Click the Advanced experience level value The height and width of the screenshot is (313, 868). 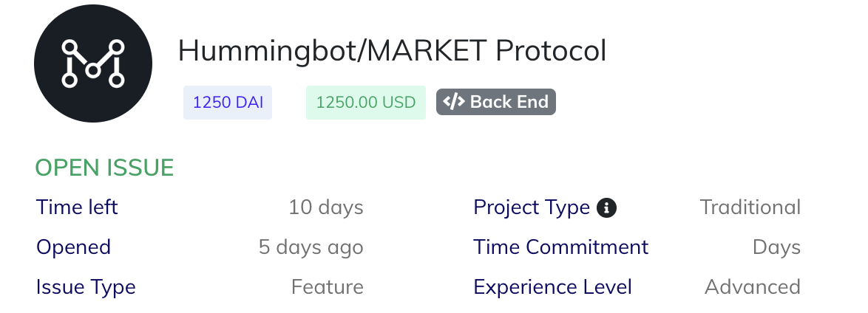tap(753, 286)
